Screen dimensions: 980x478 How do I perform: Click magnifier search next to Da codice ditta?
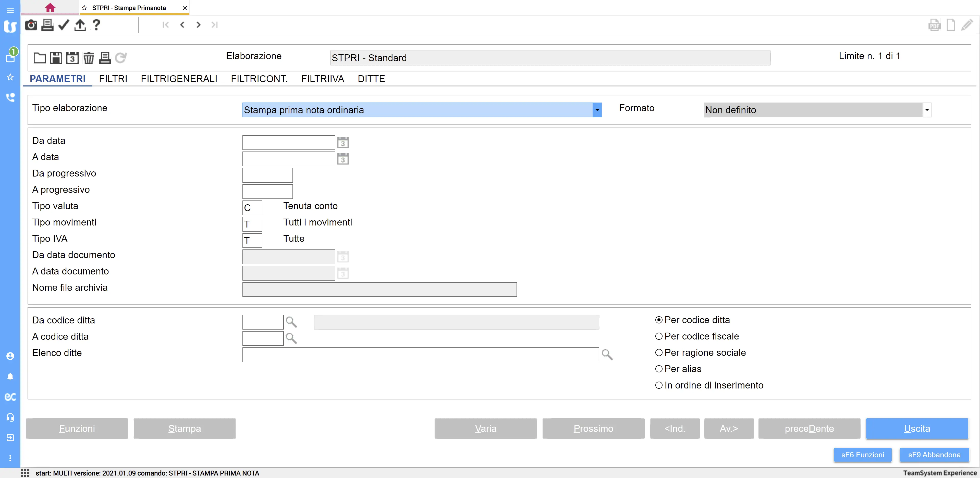(291, 322)
